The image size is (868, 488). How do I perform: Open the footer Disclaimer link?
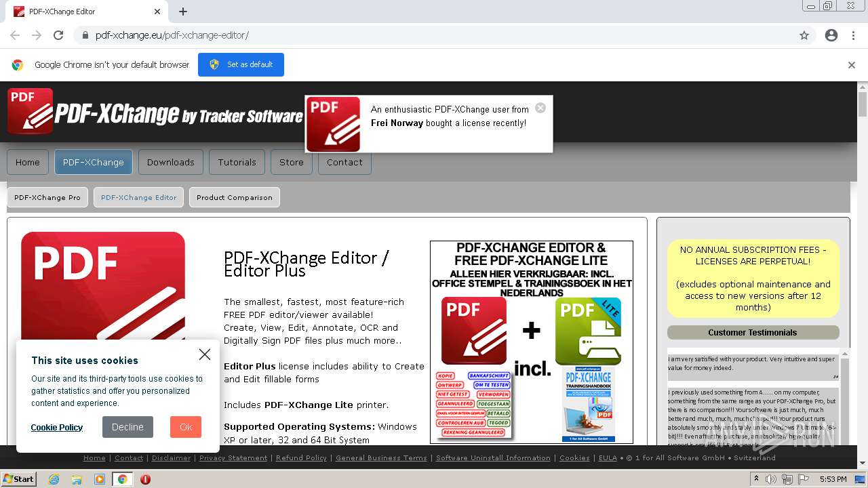(x=172, y=458)
